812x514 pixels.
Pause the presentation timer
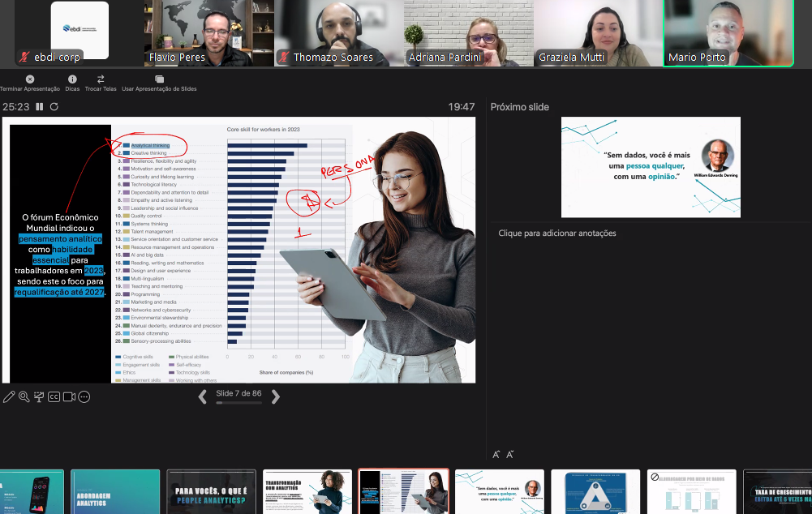(x=40, y=106)
